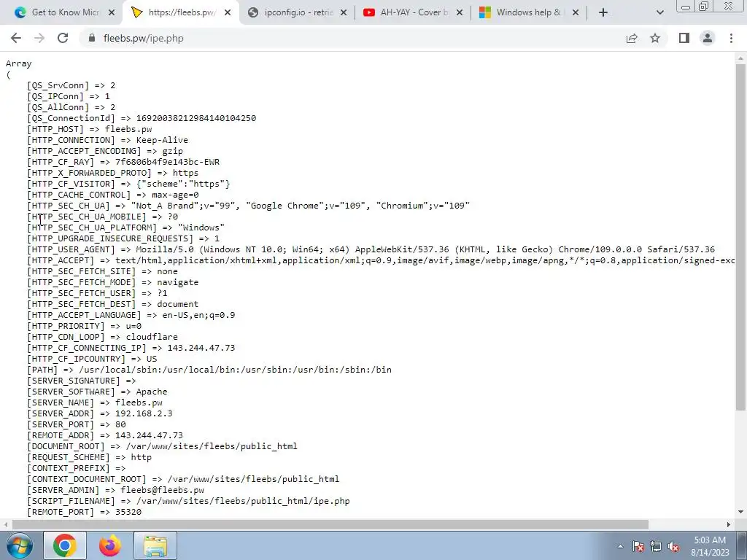Click the Action Center flag tray icon
This screenshot has height=560, width=747.
coord(638,546)
